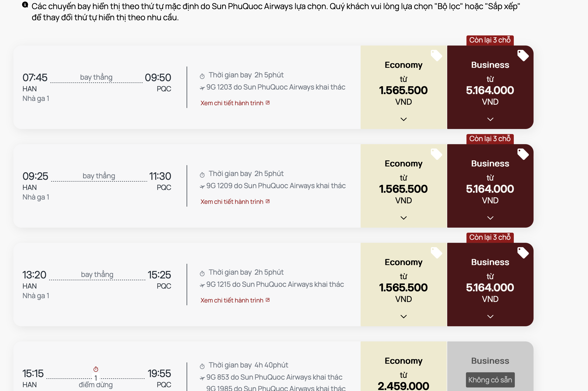Expand Economy fare chevron for 09:25 flight

coord(404,218)
